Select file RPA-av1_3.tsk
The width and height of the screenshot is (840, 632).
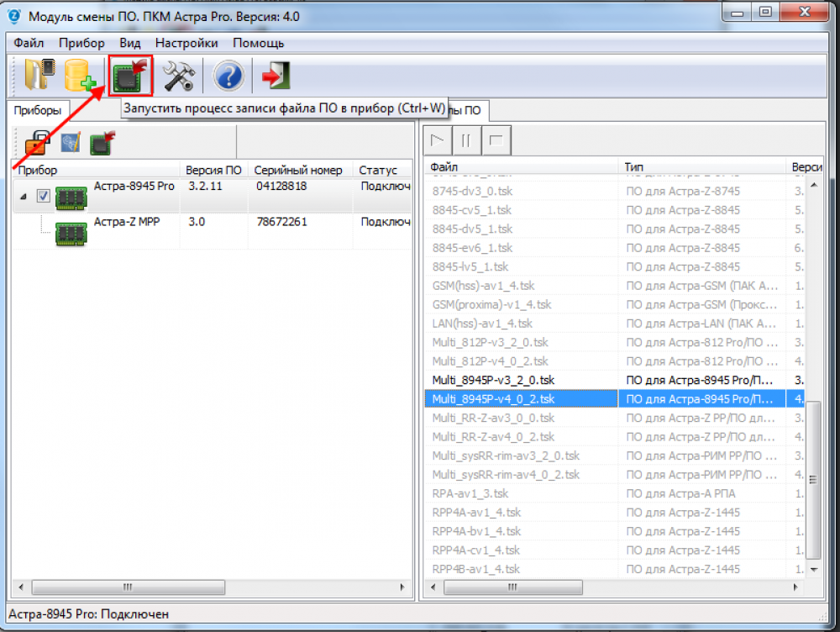(470, 493)
